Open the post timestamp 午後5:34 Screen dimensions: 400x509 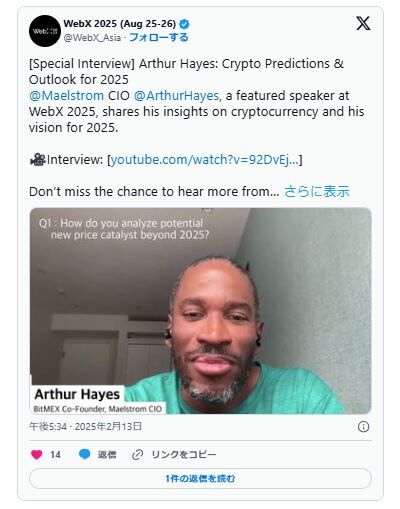pos(48,426)
